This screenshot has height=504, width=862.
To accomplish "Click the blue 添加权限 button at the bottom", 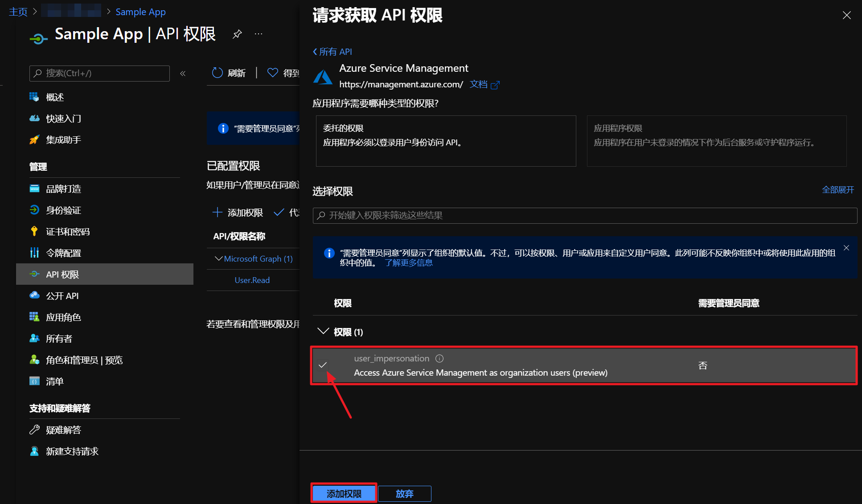I will tap(344, 493).
